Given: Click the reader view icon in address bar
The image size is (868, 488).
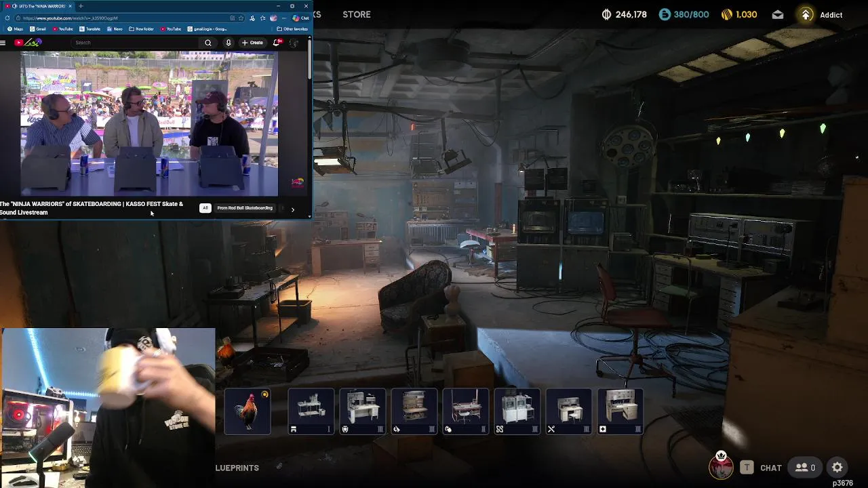Looking at the screenshot, I should coord(233,18).
